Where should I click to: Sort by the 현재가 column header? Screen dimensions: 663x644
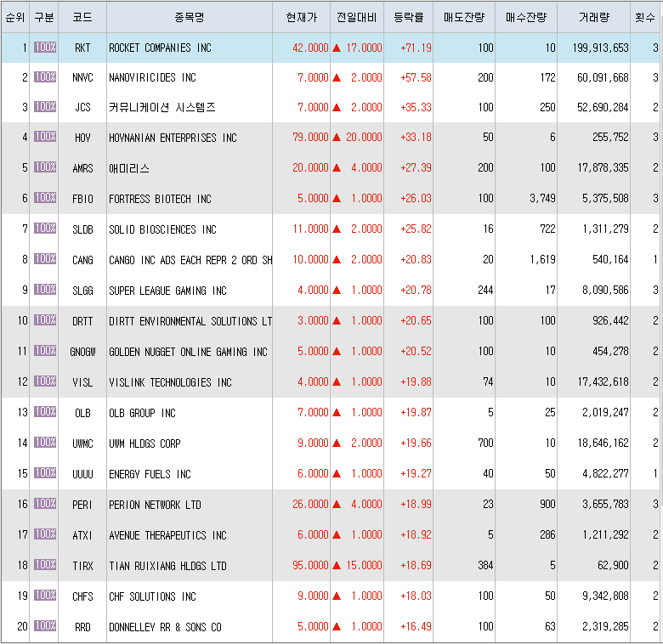(x=301, y=17)
